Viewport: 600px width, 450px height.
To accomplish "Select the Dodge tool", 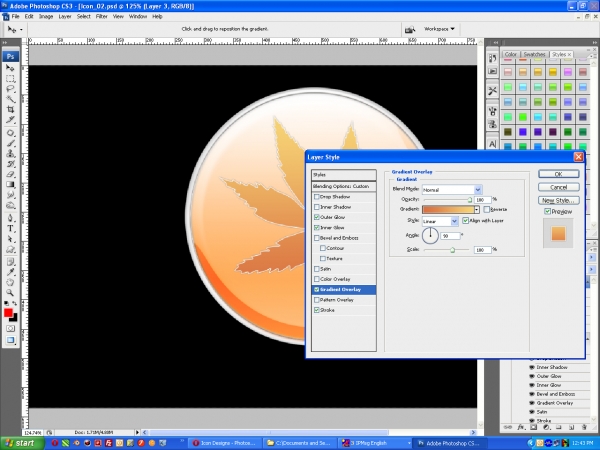I will 10,205.
